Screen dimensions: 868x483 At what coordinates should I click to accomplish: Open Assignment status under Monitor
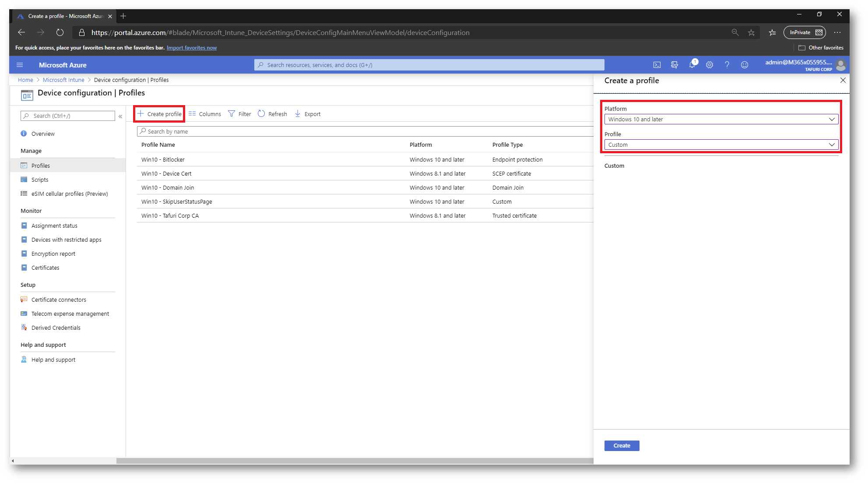54,226
